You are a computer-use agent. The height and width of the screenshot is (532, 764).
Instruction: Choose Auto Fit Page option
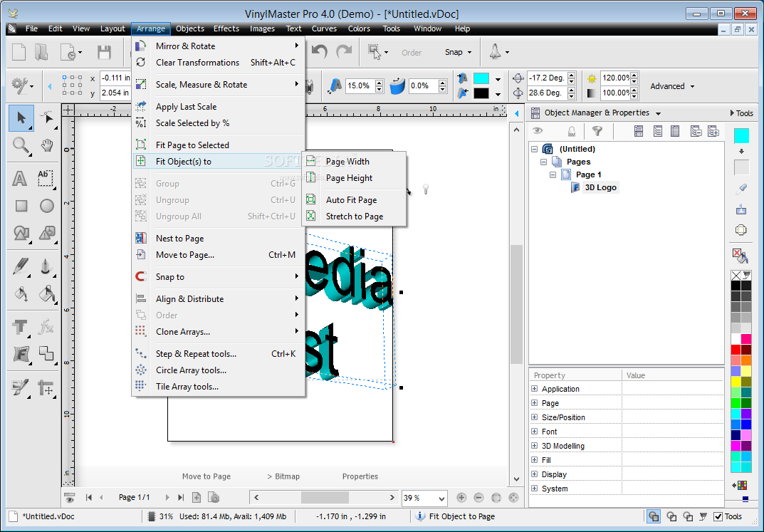[x=354, y=199]
